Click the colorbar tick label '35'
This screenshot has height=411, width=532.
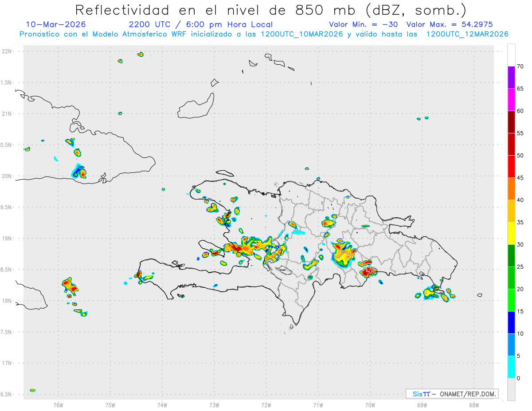[x=520, y=222]
